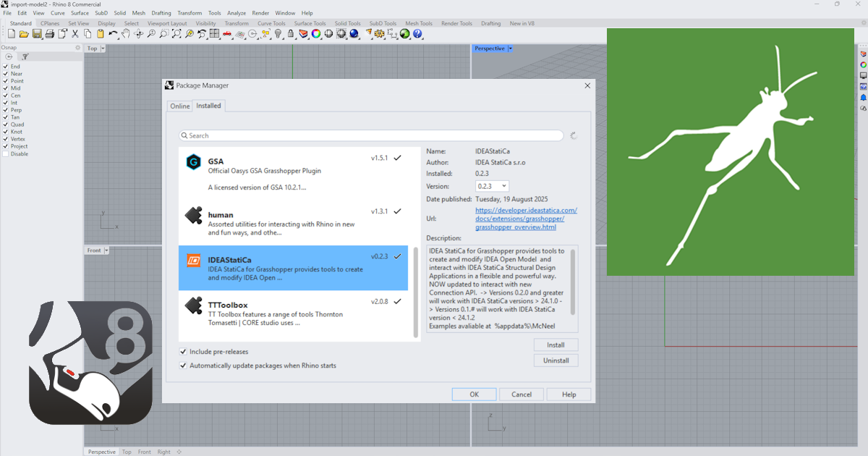Click the refresh icon beside the package search
This screenshot has height=456, width=868.
574,135
